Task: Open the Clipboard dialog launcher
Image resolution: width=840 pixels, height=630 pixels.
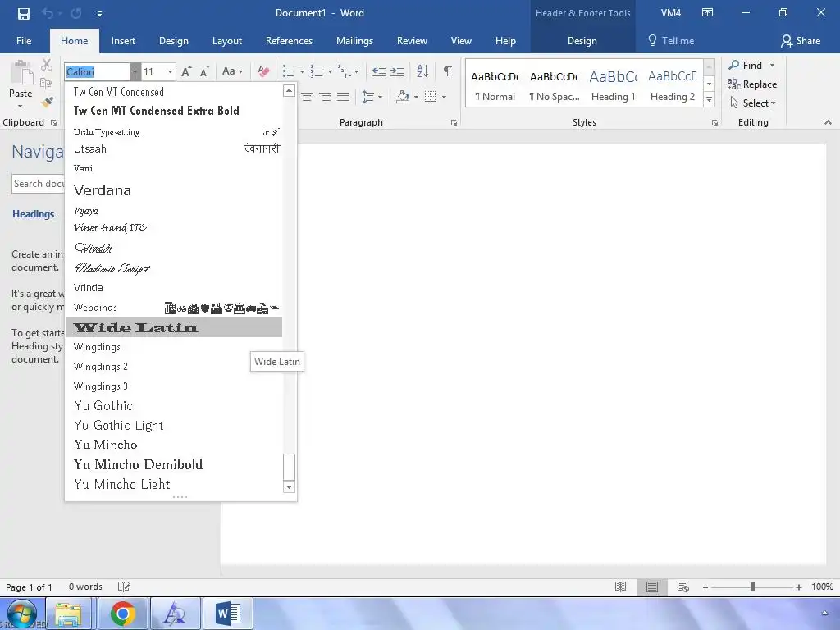Action: pyautogui.click(x=53, y=123)
